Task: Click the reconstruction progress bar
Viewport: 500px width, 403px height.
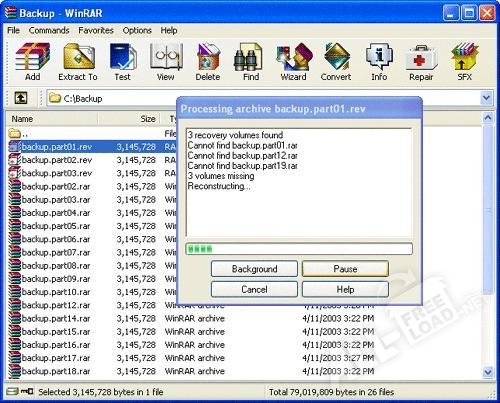Action: click(299, 249)
